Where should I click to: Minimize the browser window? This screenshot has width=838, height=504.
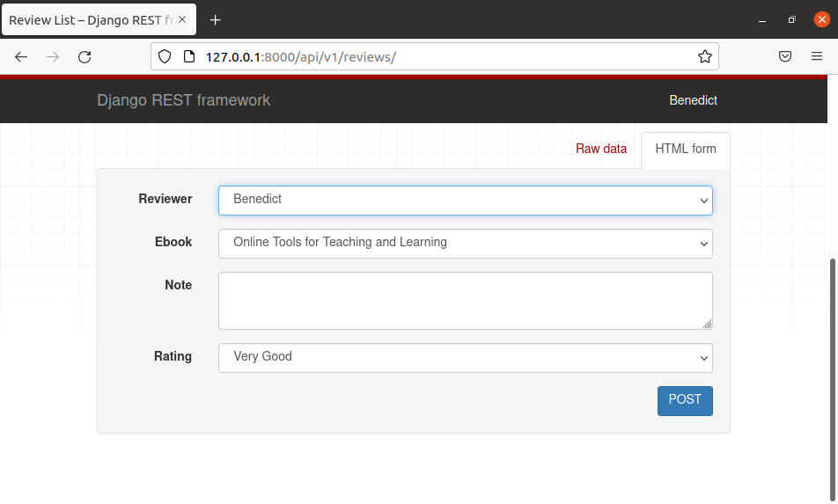pyautogui.click(x=762, y=20)
